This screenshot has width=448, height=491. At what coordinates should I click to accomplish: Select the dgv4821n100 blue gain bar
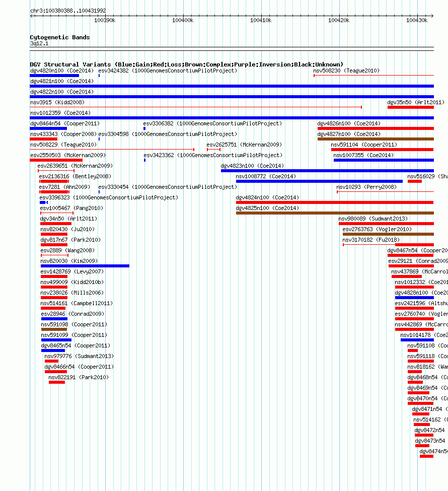[232, 86]
